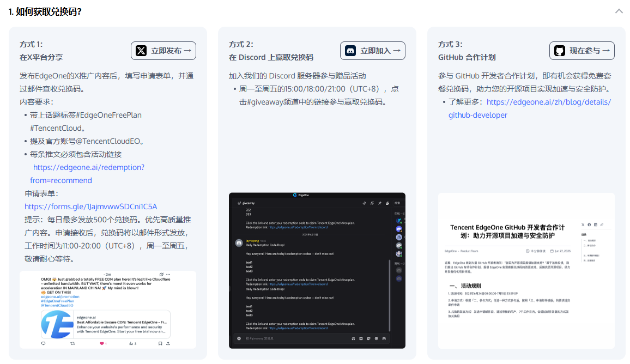Click the '发布EdgeOne的X推广内容后' description
Screen dimensions: 630x364
click(x=106, y=82)
